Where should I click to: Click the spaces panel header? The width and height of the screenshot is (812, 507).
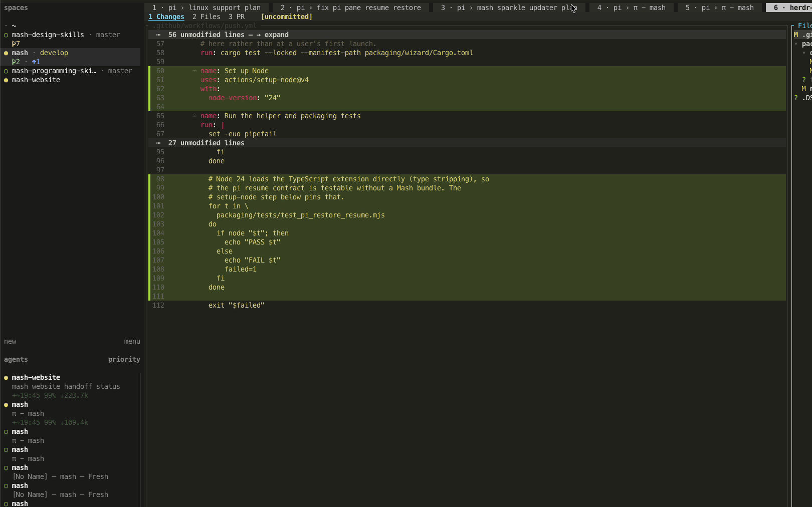click(x=16, y=8)
